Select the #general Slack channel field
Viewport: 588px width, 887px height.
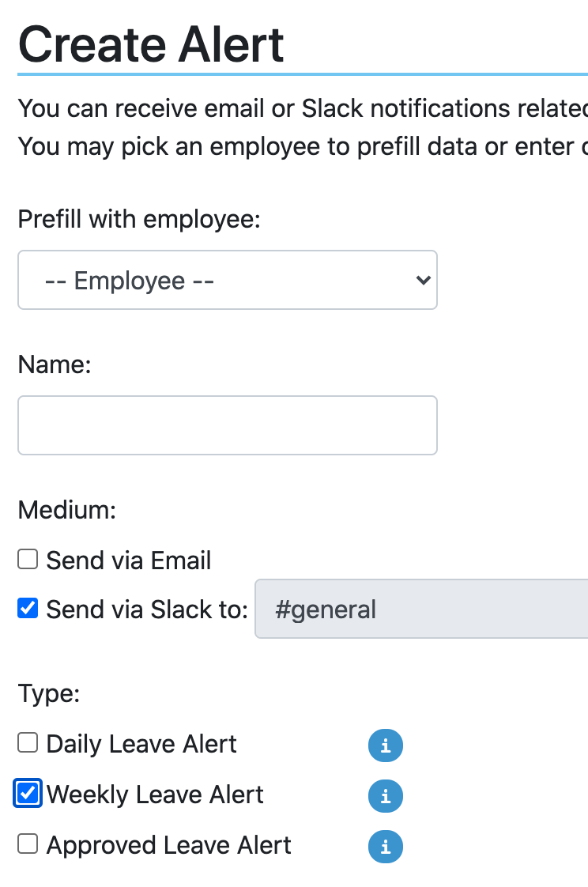[420, 609]
